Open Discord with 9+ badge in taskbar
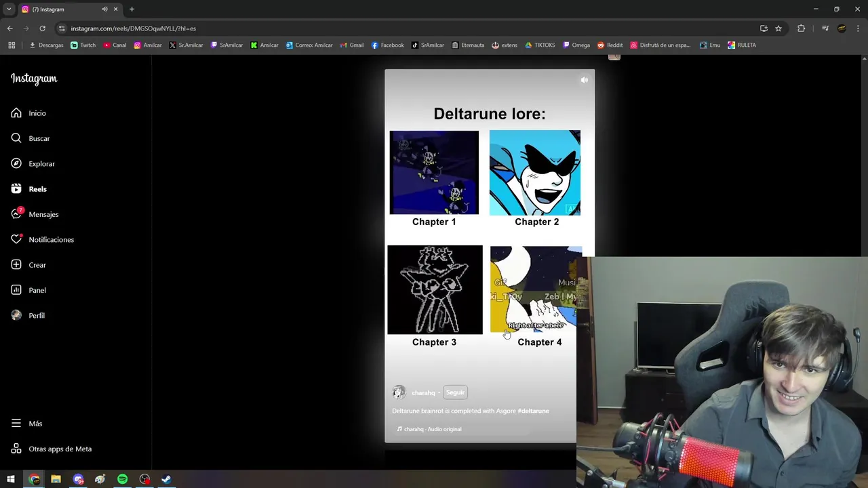The width and height of the screenshot is (868, 488). click(x=78, y=479)
